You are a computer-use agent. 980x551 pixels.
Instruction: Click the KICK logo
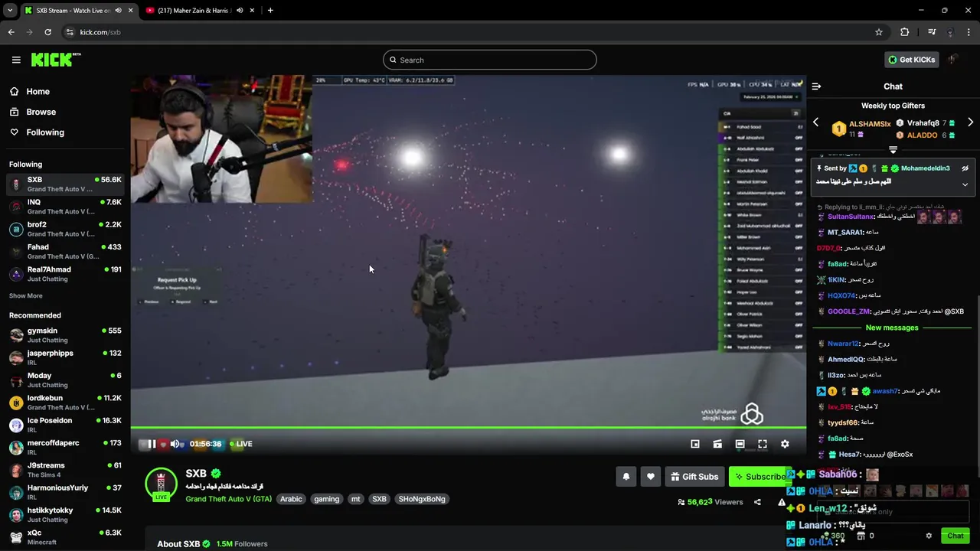(56, 60)
